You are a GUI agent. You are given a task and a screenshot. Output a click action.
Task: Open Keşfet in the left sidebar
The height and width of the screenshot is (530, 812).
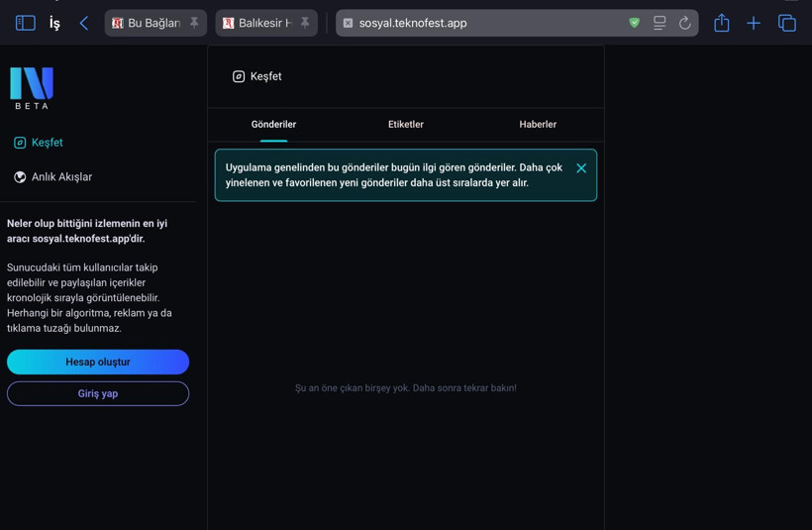[39, 143]
